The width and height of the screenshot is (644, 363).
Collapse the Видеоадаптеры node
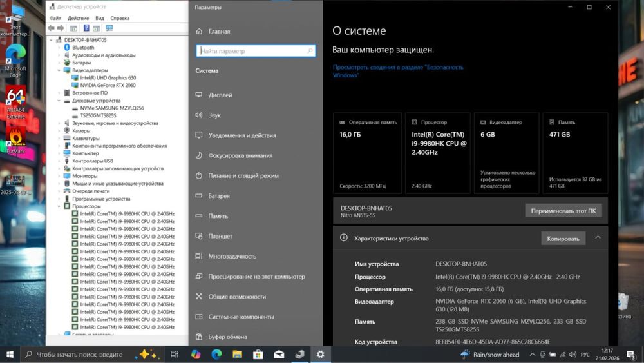[59, 70]
